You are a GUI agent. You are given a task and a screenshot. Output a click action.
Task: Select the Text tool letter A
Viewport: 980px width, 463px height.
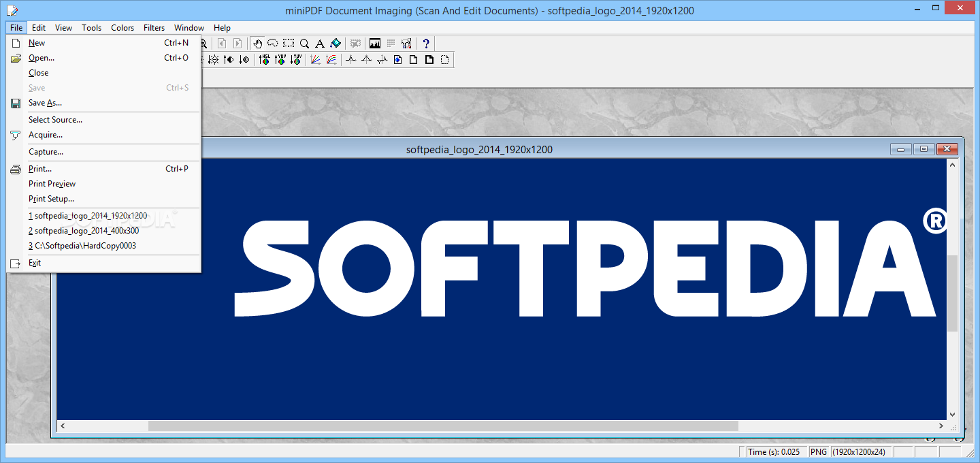tap(320, 43)
